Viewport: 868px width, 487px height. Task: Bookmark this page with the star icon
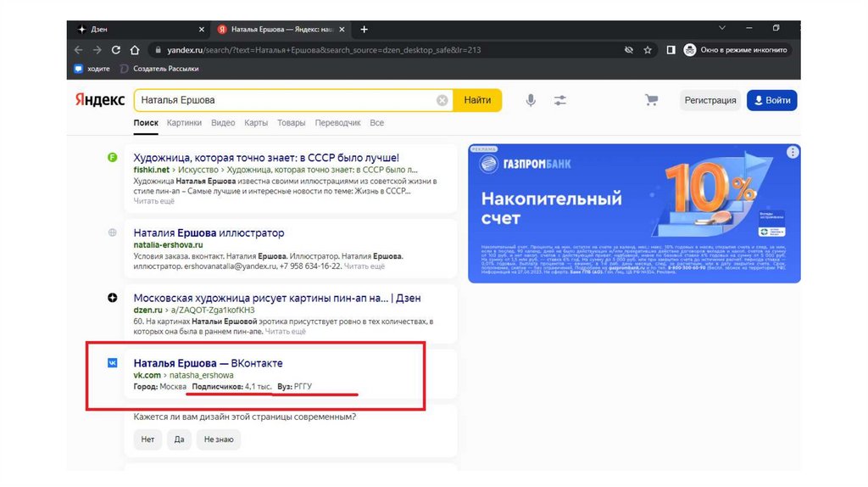click(648, 50)
